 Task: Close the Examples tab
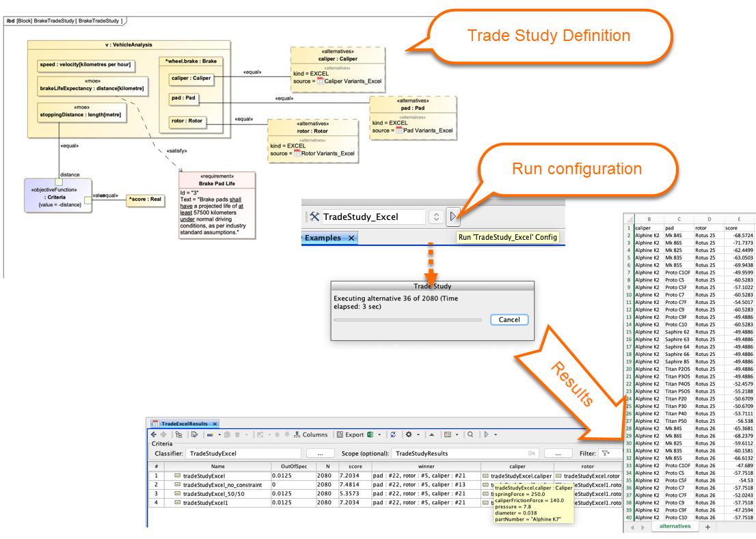(x=351, y=238)
